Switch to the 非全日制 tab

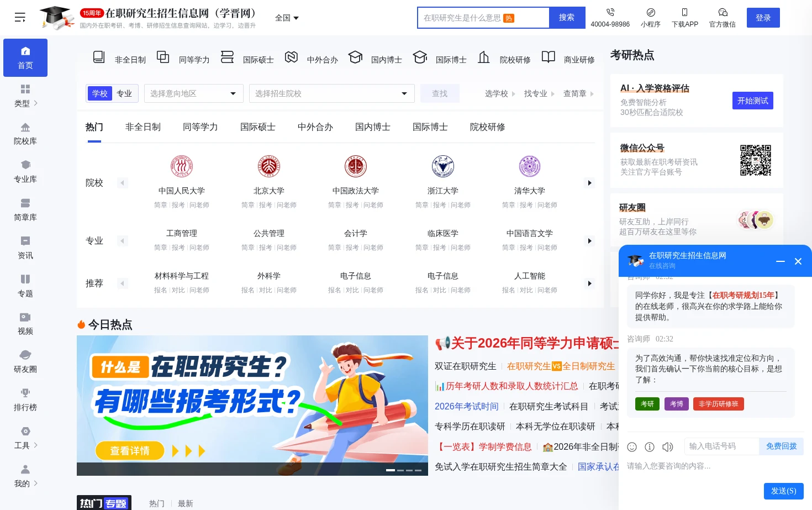coord(143,127)
